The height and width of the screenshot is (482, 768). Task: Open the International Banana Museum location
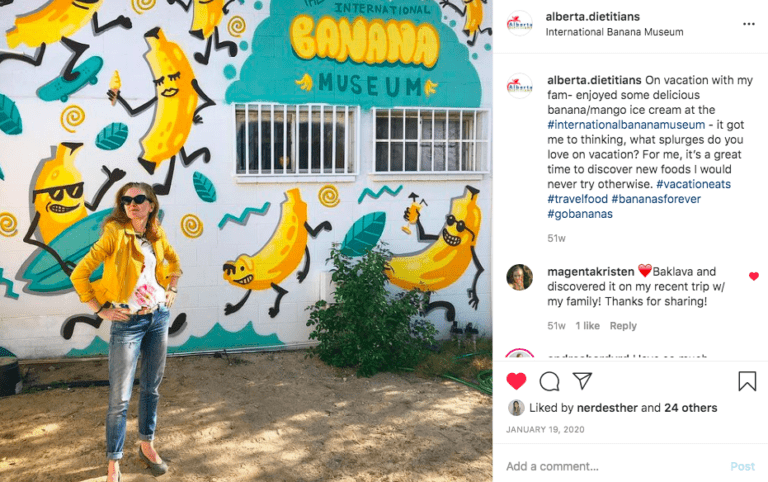coord(614,32)
